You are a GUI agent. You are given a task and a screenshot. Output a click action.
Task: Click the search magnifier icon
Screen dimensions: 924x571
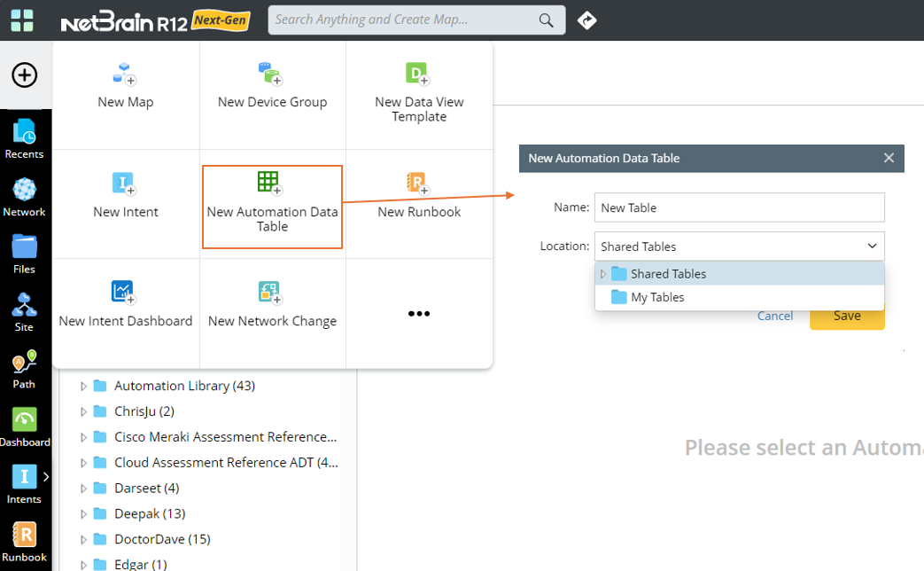546,20
